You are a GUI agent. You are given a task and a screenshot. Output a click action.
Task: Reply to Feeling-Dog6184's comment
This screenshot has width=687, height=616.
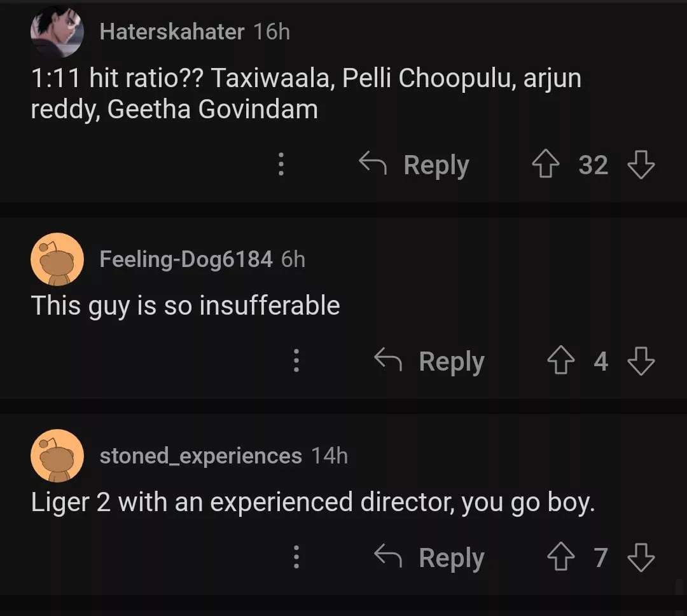(430, 362)
